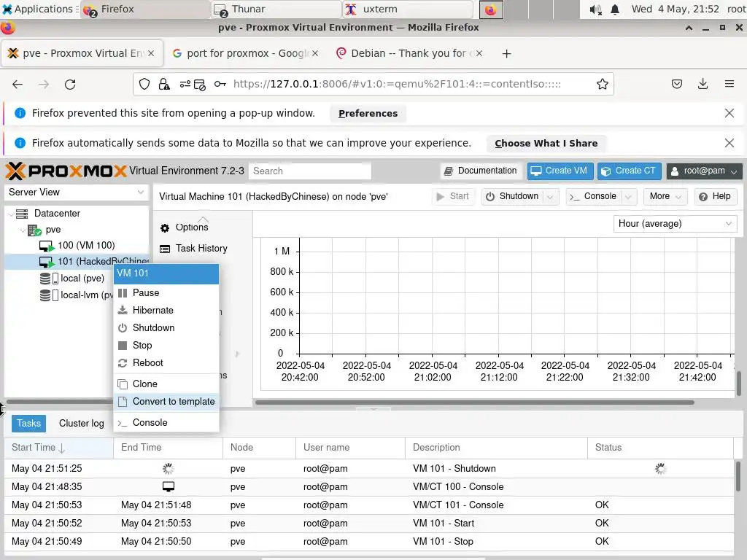Open Preferences for pop-up blocking

pos(368,113)
